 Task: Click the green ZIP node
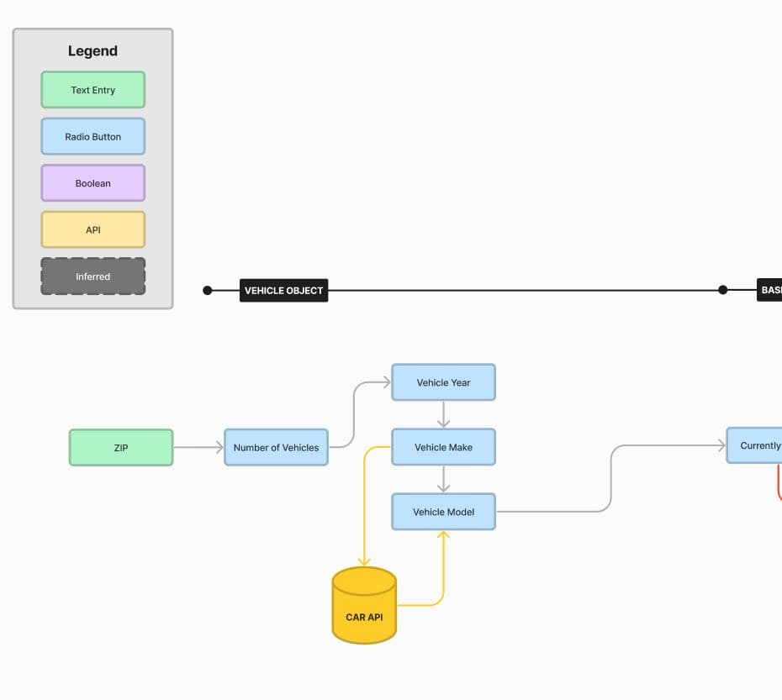[x=121, y=448]
